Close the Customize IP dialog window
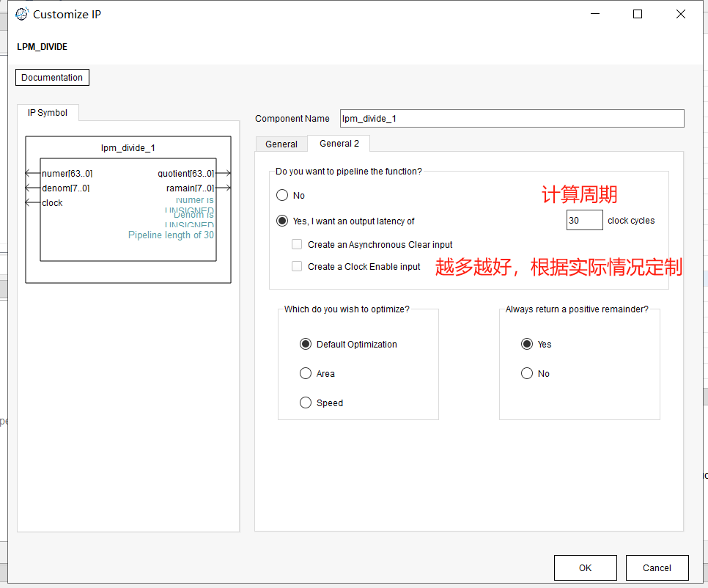 coord(681,14)
